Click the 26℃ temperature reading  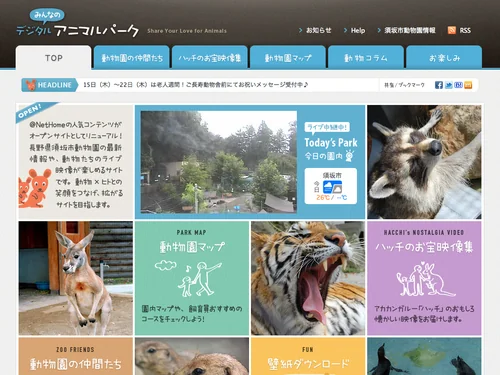(x=323, y=198)
